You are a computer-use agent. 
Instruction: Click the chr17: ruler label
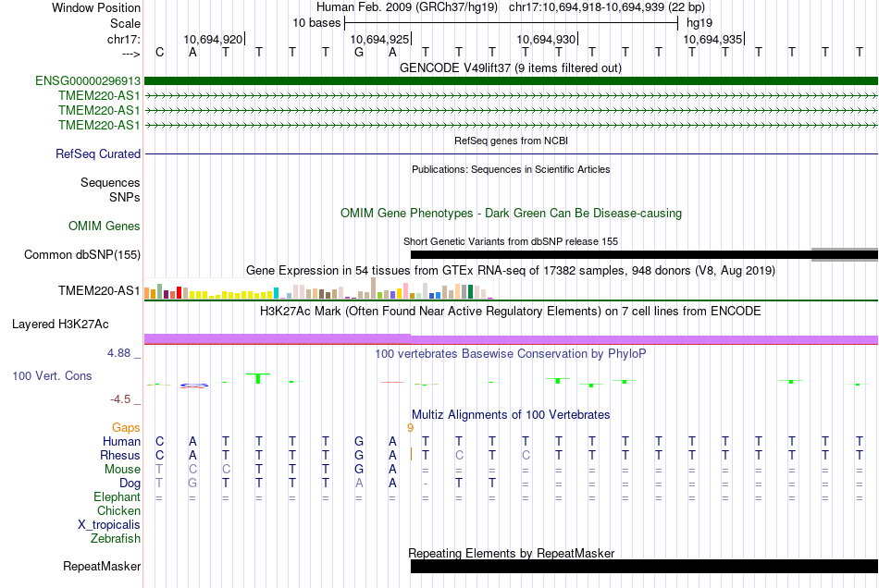pos(123,39)
